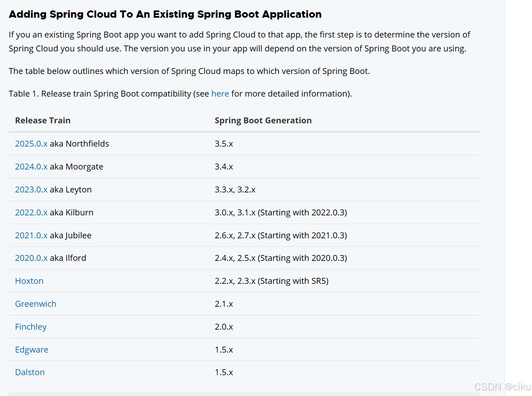Open the Finchley release train link
The height and width of the screenshot is (396, 532).
[31, 327]
